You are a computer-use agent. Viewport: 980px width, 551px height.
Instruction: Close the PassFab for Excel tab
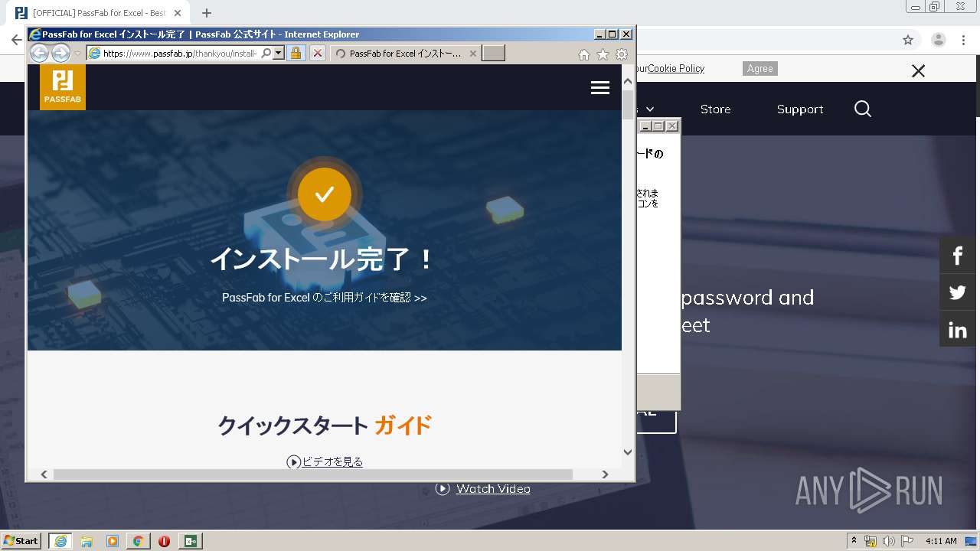click(x=472, y=54)
